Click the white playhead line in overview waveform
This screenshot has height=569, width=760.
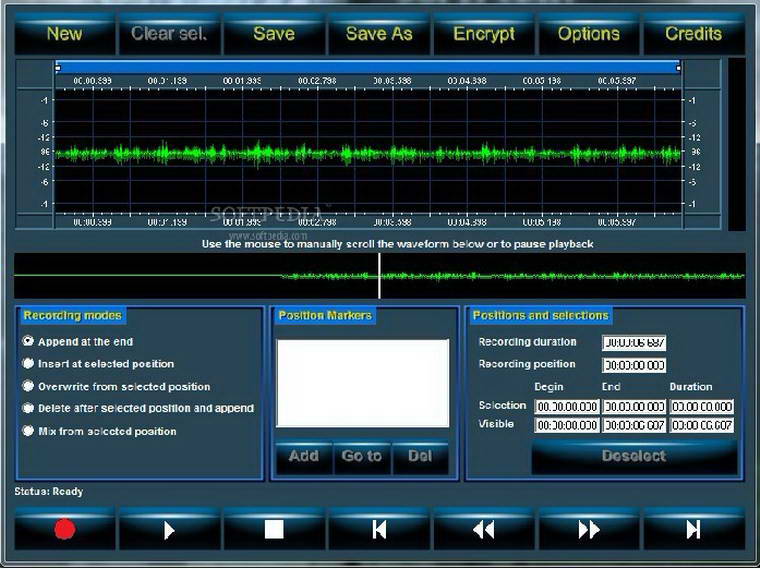click(379, 275)
